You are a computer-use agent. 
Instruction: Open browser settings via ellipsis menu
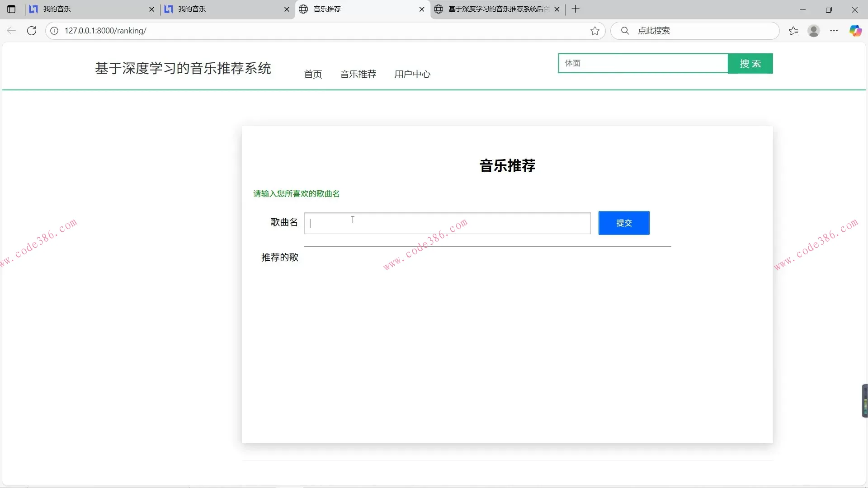[x=835, y=31]
